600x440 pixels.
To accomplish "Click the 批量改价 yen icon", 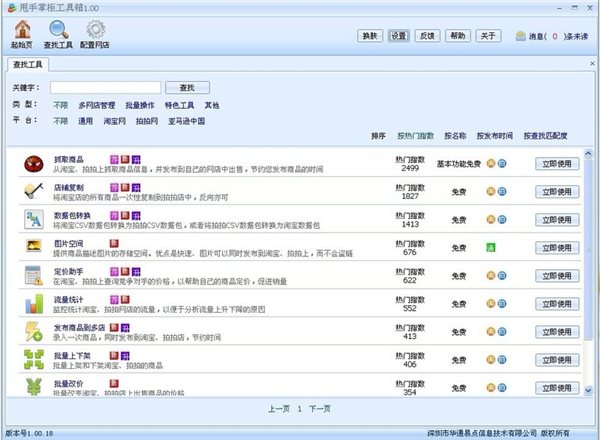I will coord(34,386).
